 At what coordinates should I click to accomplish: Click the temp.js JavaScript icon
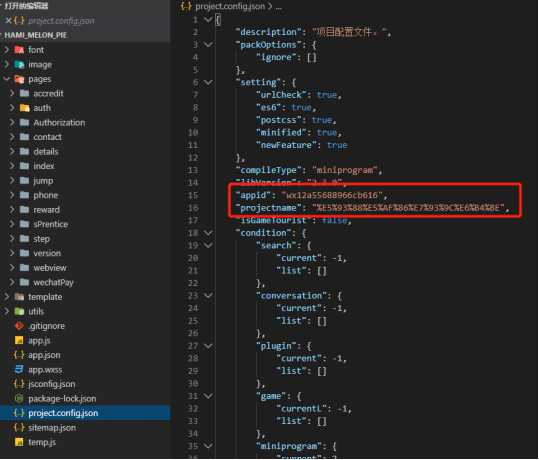pos(19,442)
